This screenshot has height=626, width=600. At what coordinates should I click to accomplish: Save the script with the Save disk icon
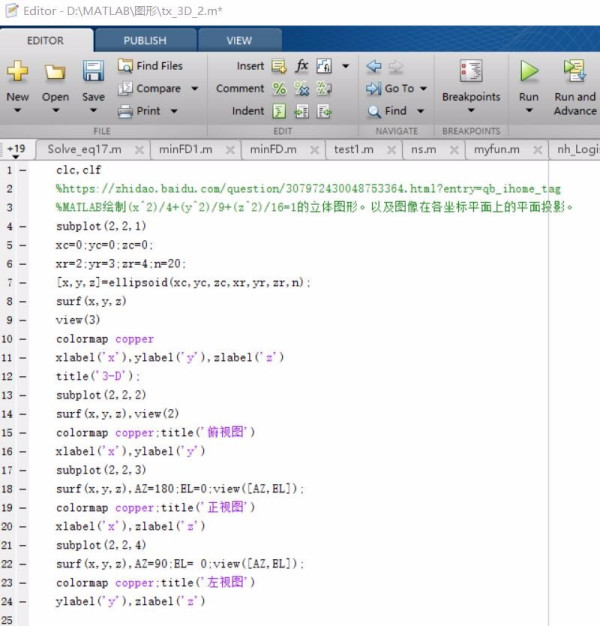[x=93, y=71]
